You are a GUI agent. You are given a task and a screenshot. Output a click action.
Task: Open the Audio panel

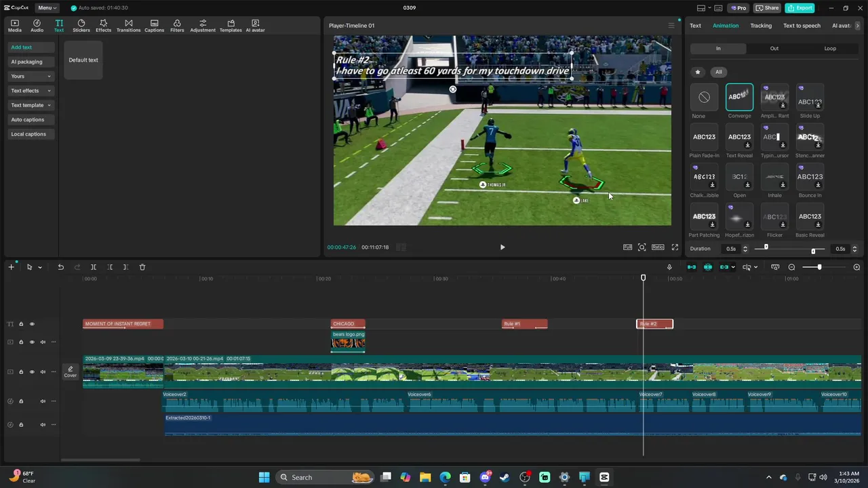coord(37,26)
